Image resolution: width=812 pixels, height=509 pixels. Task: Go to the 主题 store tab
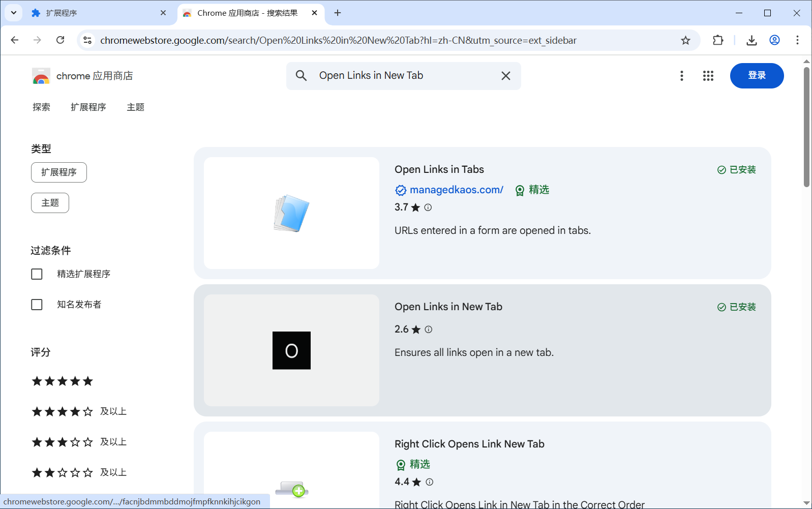coord(136,107)
